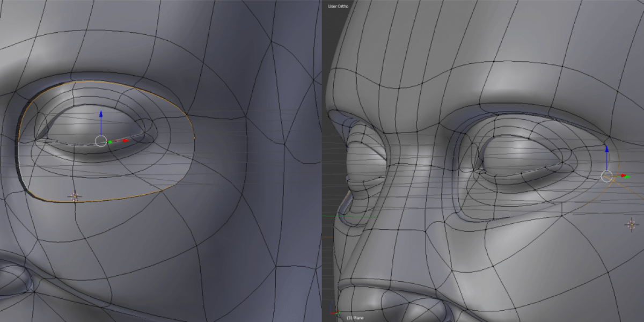The width and height of the screenshot is (644, 322).
Task: Click the 3D cursor in the left viewport
Action: coord(75,196)
